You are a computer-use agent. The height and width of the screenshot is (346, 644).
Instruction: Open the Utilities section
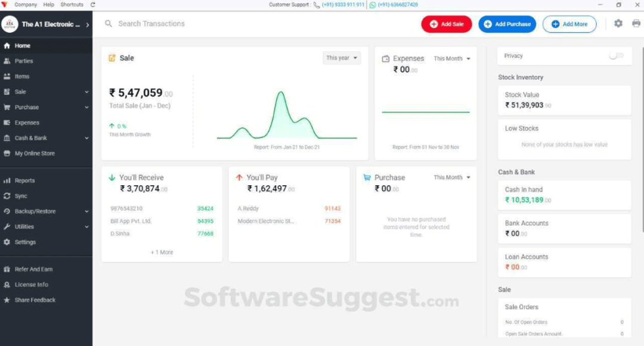point(24,226)
